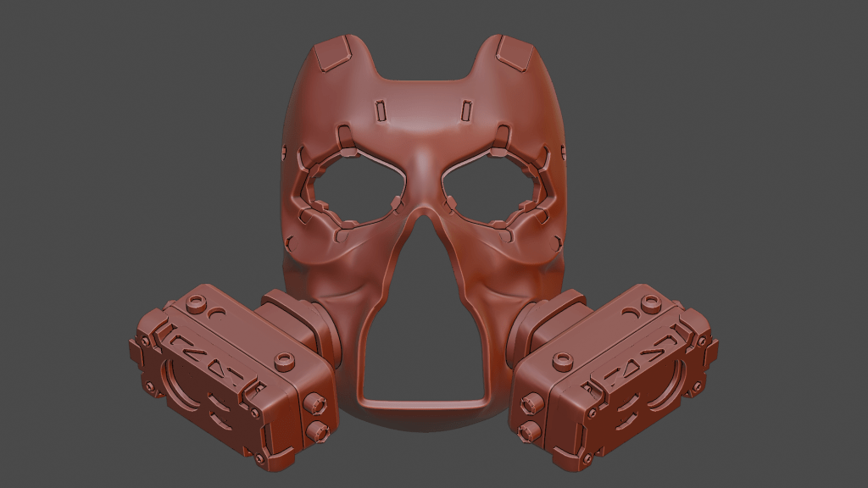Viewport: 868px width, 488px height.
Task: Click the round cap atop the right filter
Action: point(652,302)
